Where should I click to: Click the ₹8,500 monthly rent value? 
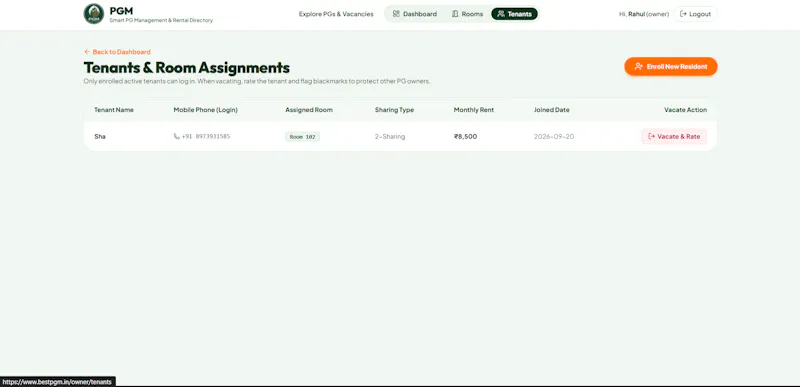[x=465, y=137]
